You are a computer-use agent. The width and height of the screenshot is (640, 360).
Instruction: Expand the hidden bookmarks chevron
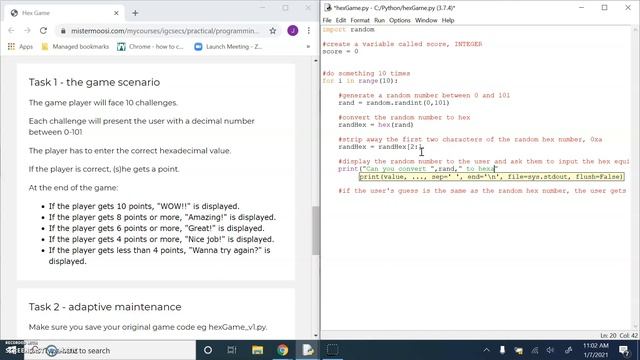click(x=308, y=47)
